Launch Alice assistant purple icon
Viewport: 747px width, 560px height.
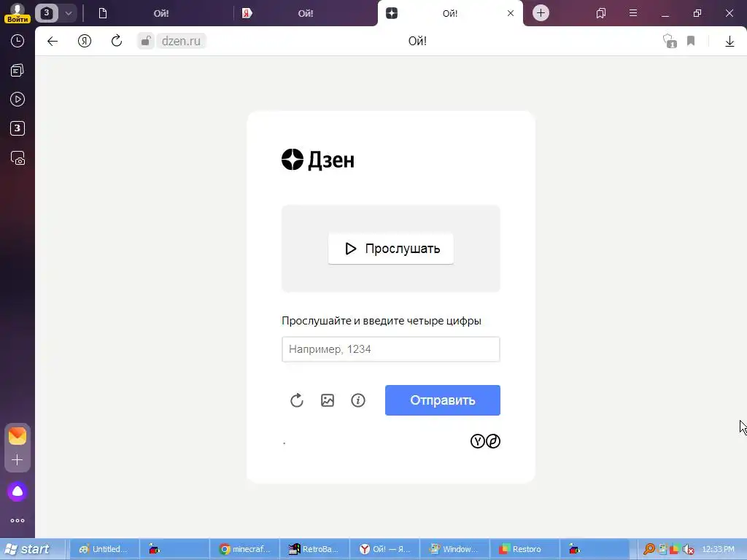[x=18, y=491]
